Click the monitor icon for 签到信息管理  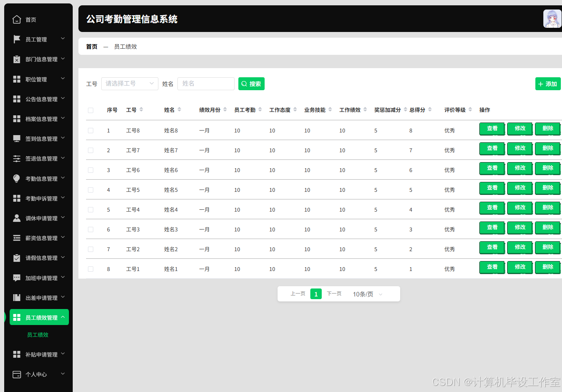[x=17, y=139]
